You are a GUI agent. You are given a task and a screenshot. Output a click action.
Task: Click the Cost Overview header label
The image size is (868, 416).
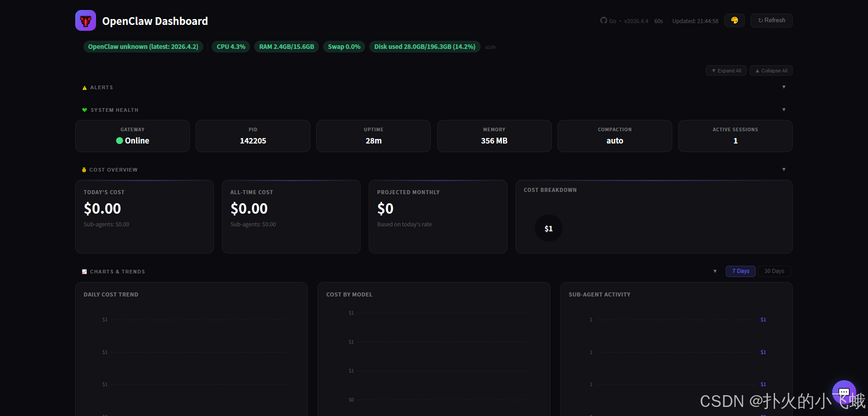(x=113, y=170)
